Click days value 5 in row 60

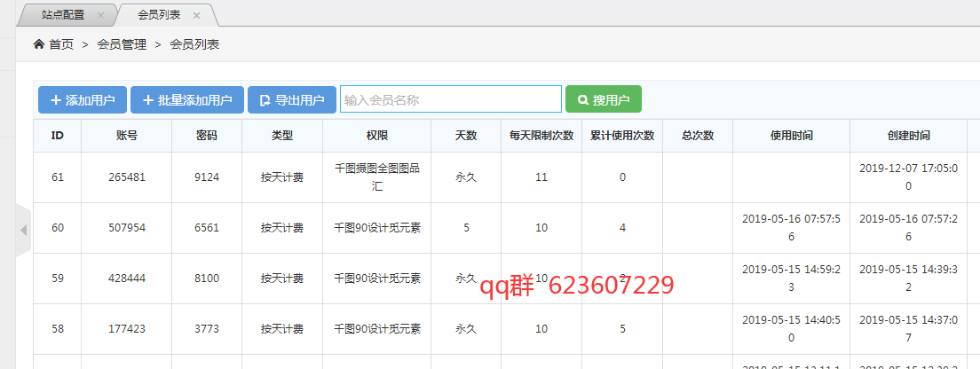pyautogui.click(x=466, y=228)
